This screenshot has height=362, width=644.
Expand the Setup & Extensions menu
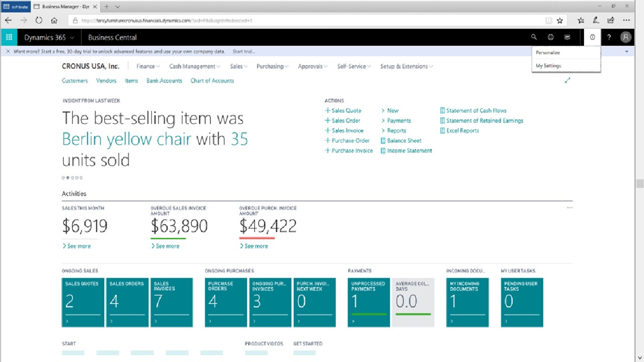pos(407,66)
